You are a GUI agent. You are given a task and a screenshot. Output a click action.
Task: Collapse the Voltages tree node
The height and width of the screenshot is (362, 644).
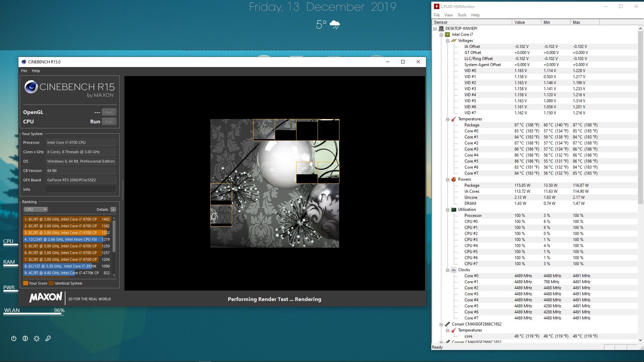tap(447, 41)
